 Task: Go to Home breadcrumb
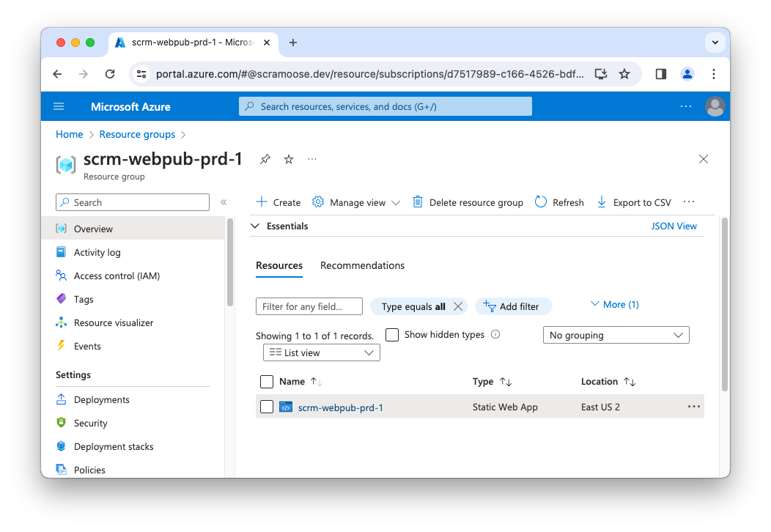pos(70,134)
